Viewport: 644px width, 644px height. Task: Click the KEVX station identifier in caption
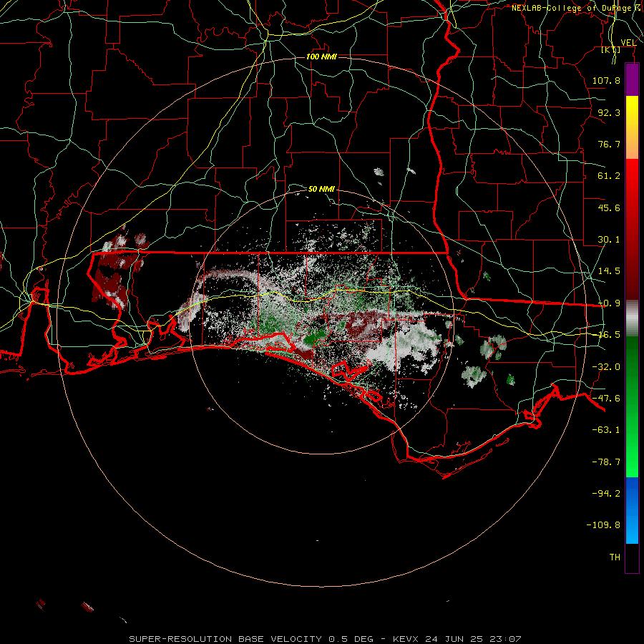pyautogui.click(x=406, y=639)
